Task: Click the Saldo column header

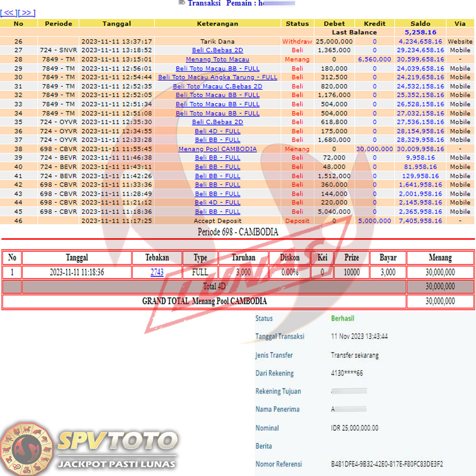Action: pos(420,23)
